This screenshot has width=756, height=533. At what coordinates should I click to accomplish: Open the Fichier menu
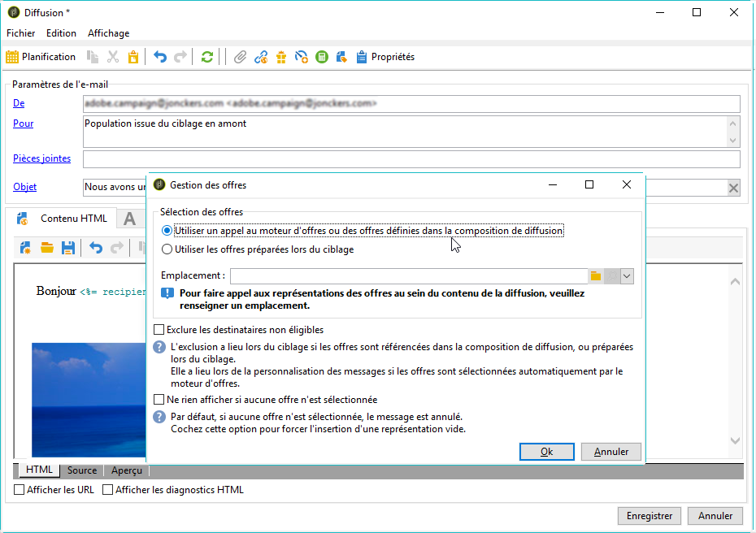pyautogui.click(x=21, y=33)
